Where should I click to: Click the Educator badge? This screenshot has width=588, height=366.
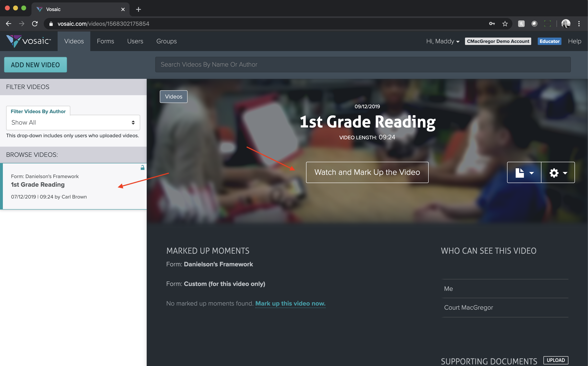(549, 41)
